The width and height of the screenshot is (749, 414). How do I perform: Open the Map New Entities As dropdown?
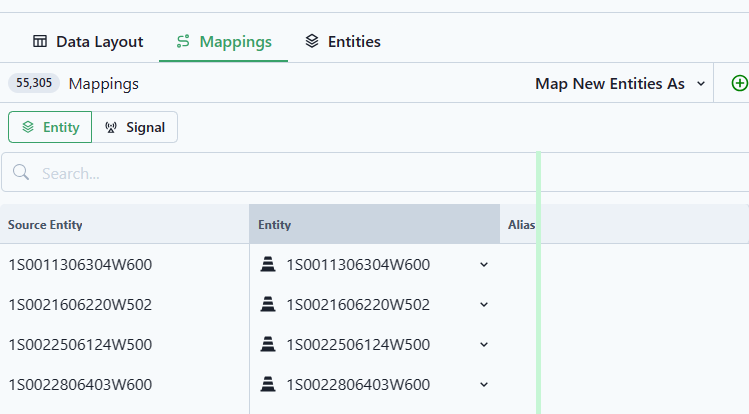click(620, 84)
